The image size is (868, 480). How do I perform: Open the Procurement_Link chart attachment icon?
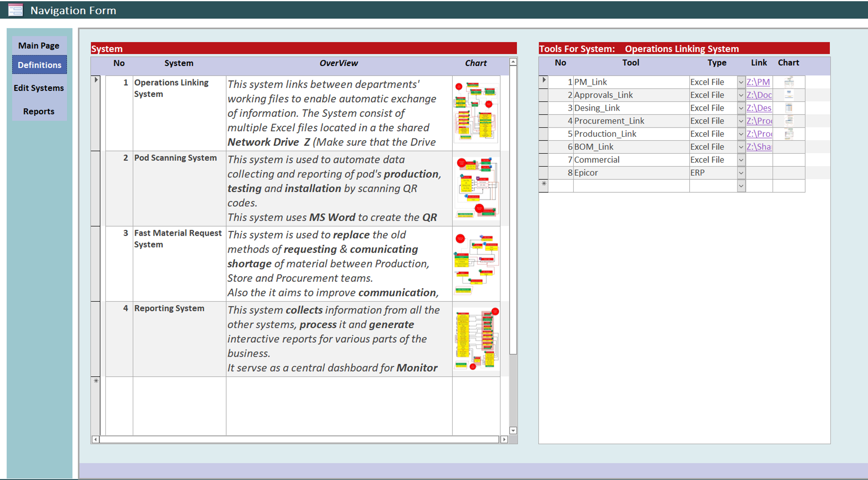coord(789,121)
